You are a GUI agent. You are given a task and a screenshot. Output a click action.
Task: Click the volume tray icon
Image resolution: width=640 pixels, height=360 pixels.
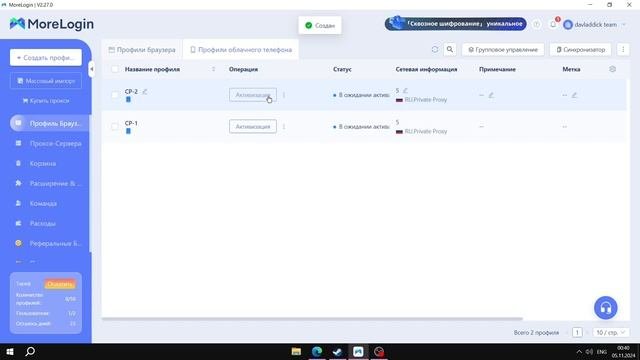(589, 351)
